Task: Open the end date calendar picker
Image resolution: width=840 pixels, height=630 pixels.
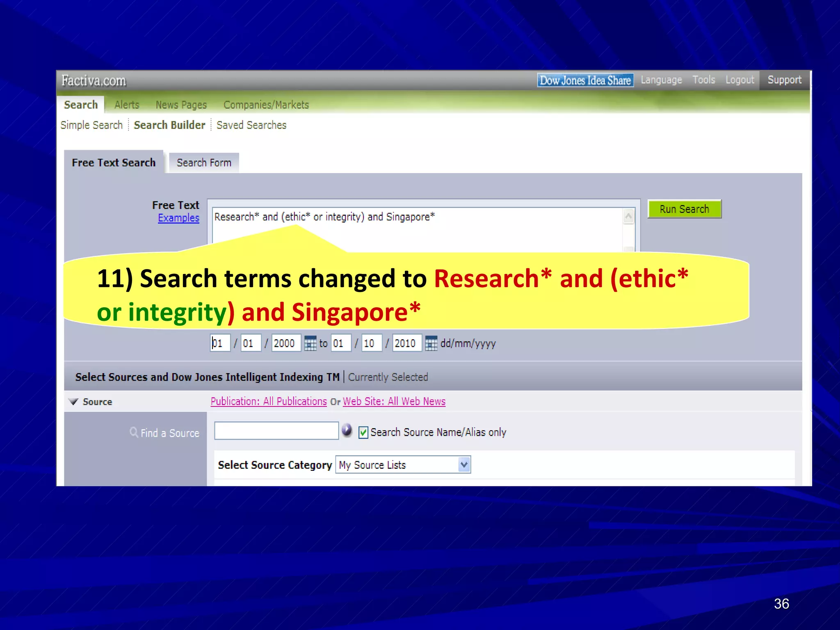Action: 431,343
